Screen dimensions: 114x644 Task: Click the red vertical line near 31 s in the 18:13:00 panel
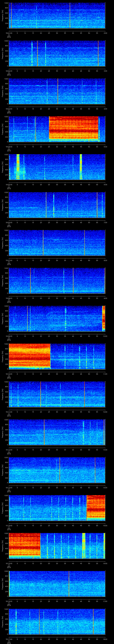point(60,470)
